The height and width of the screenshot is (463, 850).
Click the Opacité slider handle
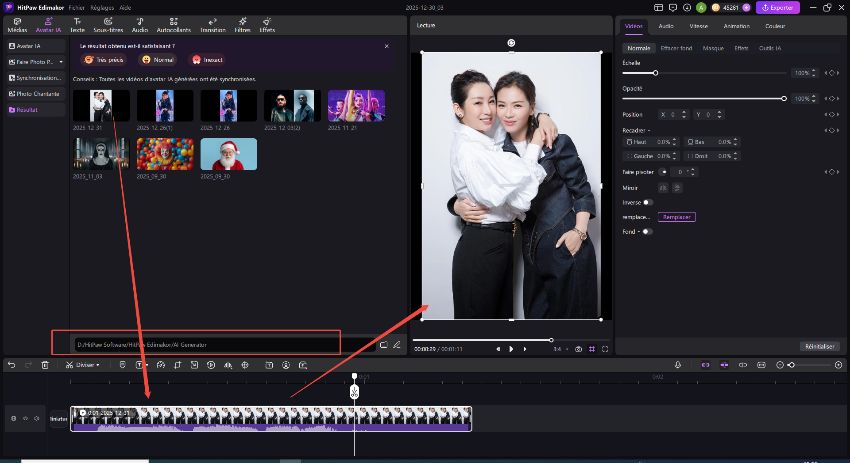pyautogui.click(x=784, y=98)
